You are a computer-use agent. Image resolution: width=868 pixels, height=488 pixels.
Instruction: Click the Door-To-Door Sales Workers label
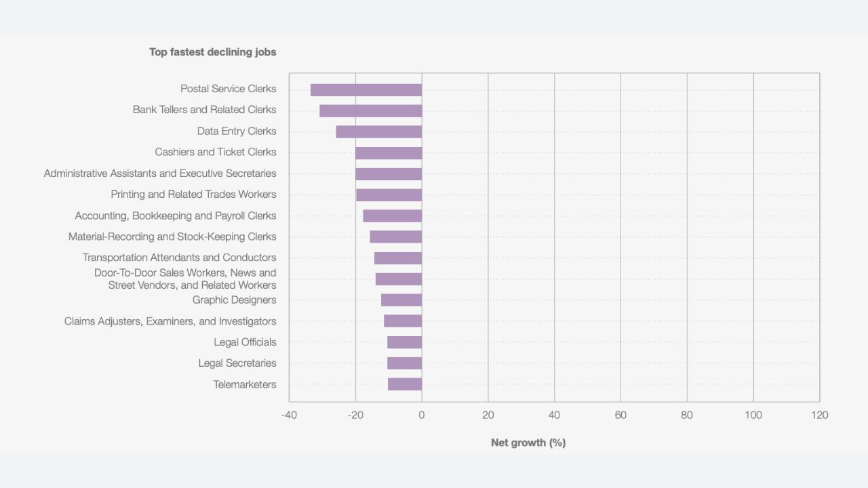[x=185, y=279]
